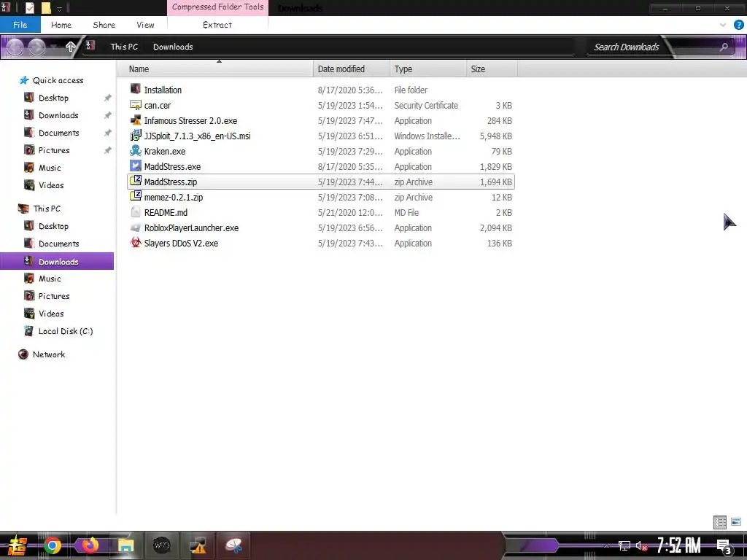Screen dimensions: 747x560
Task: Launch Firefox from taskbar
Action: [x=90, y=545]
